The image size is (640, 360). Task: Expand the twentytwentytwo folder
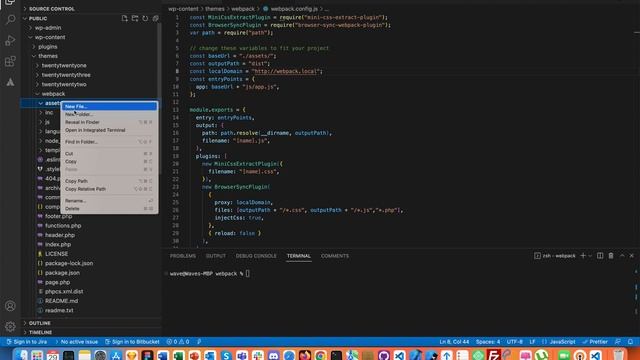64,84
